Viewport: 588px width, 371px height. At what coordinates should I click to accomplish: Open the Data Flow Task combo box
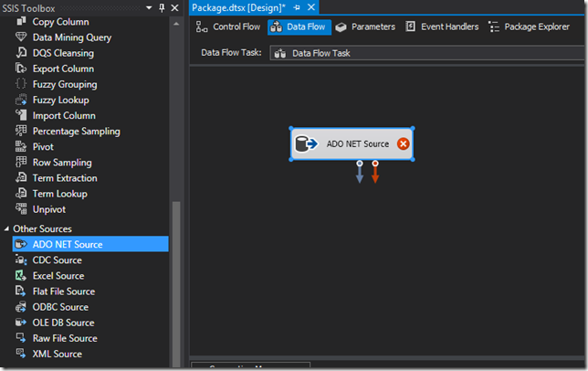pyautogui.click(x=426, y=53)
